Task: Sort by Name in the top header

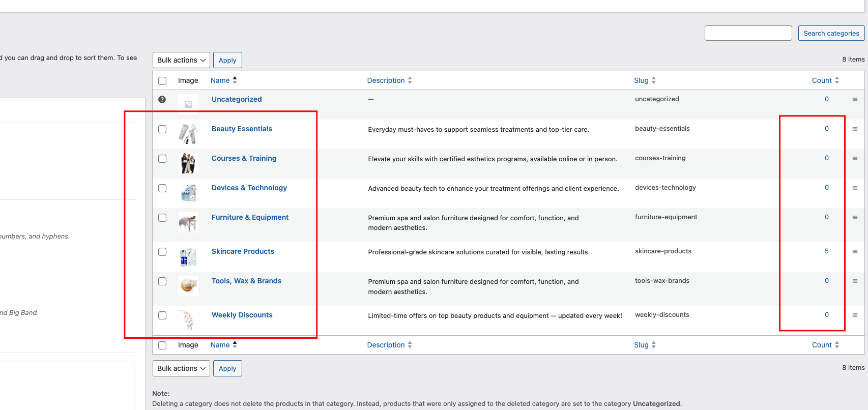Action: 224,80
